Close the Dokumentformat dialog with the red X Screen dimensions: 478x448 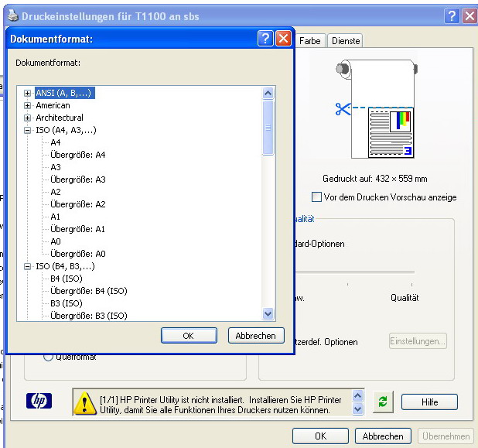pyautogui.click(x=284, y=39)
